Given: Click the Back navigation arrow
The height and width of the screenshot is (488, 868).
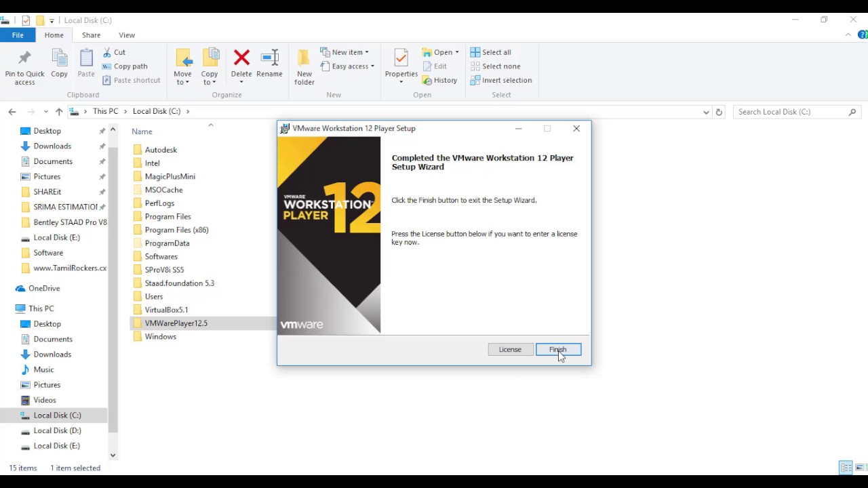Looking at the screenshot, I should coord(12,112).
